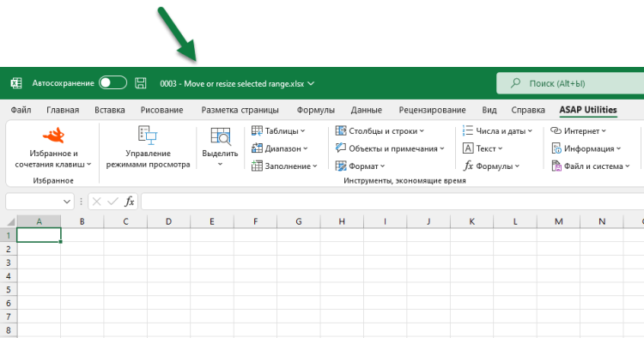Click the Файл и система icon
Image resolution: width=644 pixels, height=338 pixels.
click(556, 166)
